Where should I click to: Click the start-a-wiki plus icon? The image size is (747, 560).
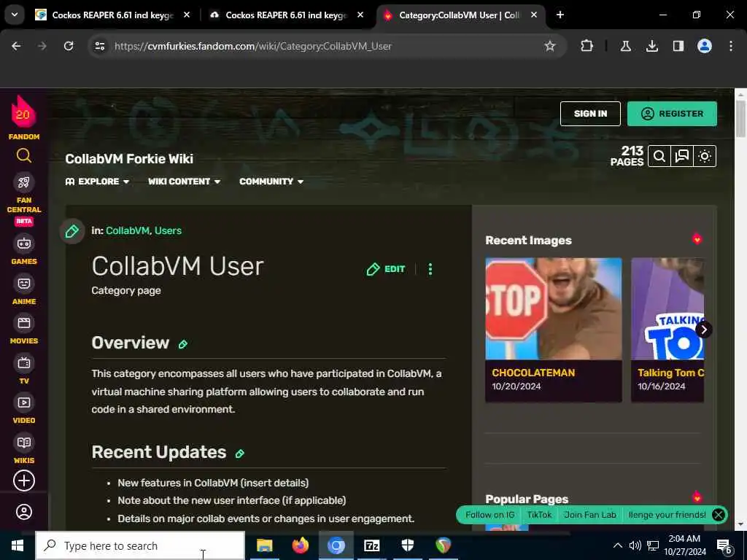24,481
